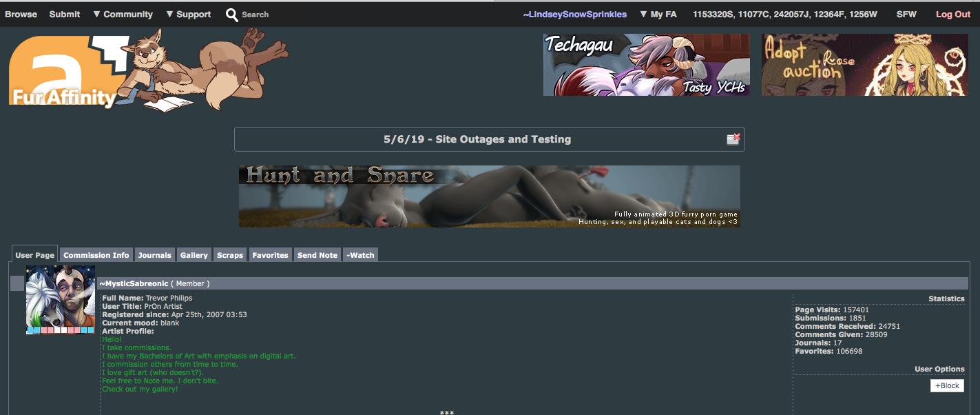
Task: Switch to the Favorites tab
Action: (x=271, y=255)
